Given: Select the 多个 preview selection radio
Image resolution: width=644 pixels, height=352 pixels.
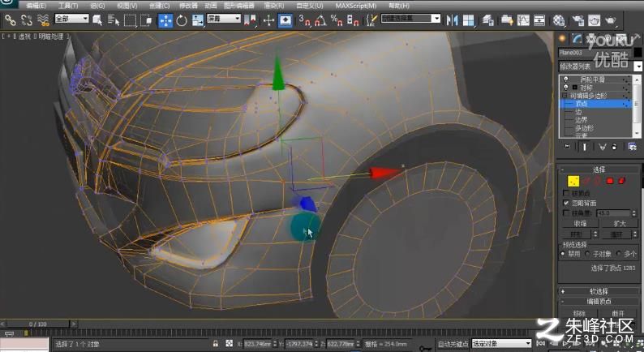Looking at the screenshot, I should point(619,254).
